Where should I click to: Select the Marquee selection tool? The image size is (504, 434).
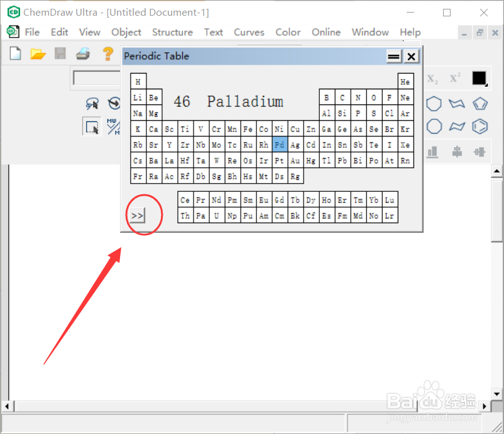(92, 126)
